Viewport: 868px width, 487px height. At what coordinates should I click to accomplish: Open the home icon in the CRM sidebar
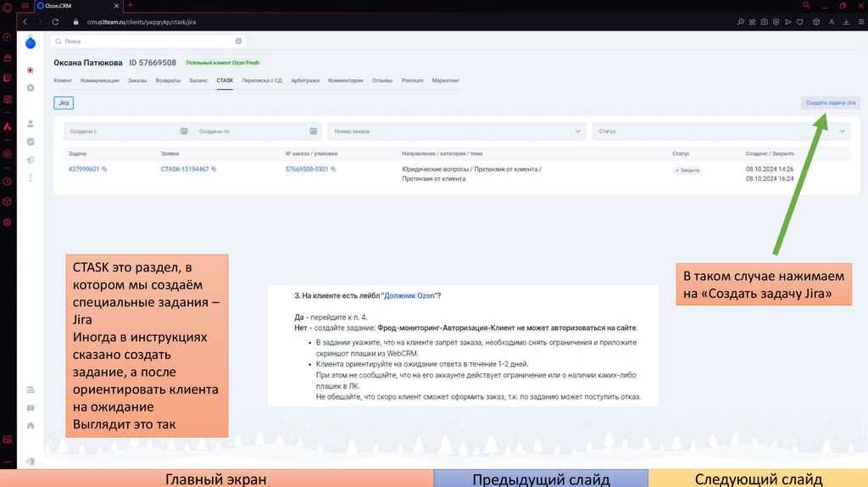(31, 426)
